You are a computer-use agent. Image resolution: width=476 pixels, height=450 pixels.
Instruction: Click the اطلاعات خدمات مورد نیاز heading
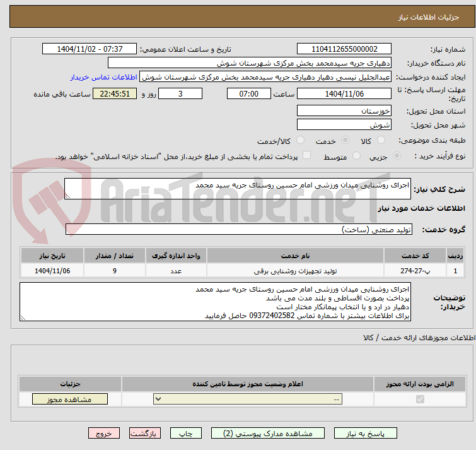[421, 208]
